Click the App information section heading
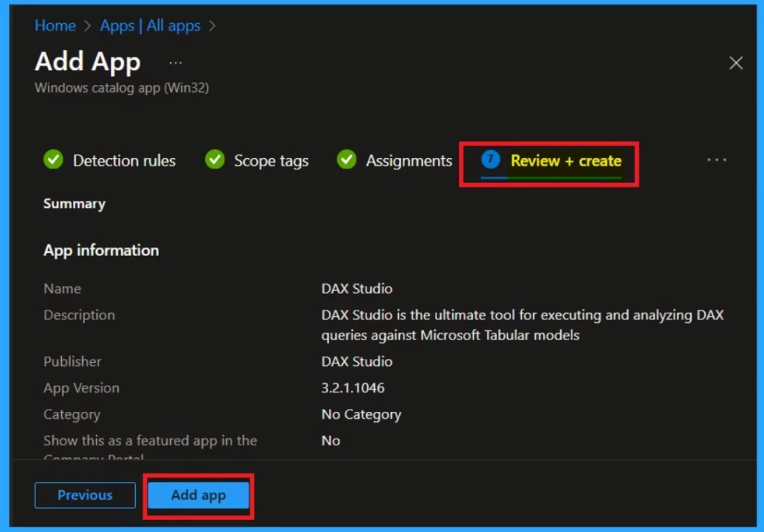Image resolution: width=764 pixels, height=532 pixels. pyautogui.click(x=101, y=251)
